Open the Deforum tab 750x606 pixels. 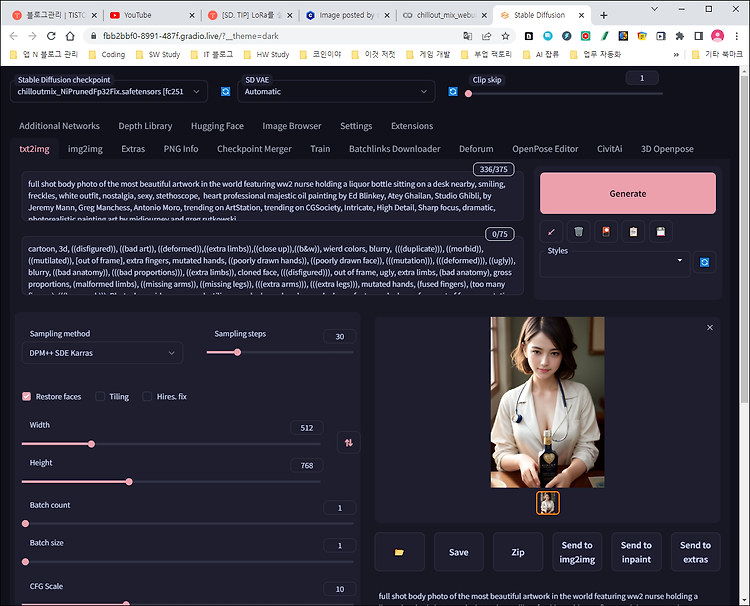coord(476,149)
